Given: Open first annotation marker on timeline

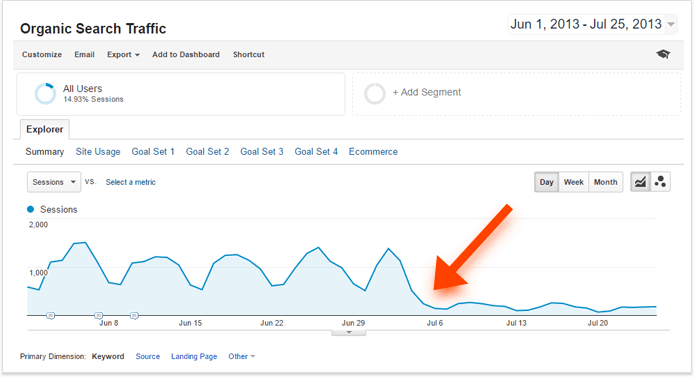Looking at the screenshot, I should 50,315.
